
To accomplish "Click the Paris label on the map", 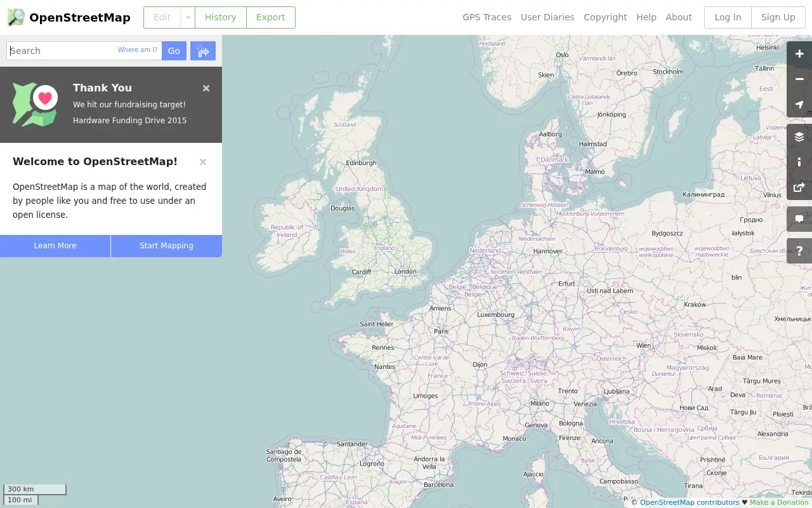I will [441, 331].
